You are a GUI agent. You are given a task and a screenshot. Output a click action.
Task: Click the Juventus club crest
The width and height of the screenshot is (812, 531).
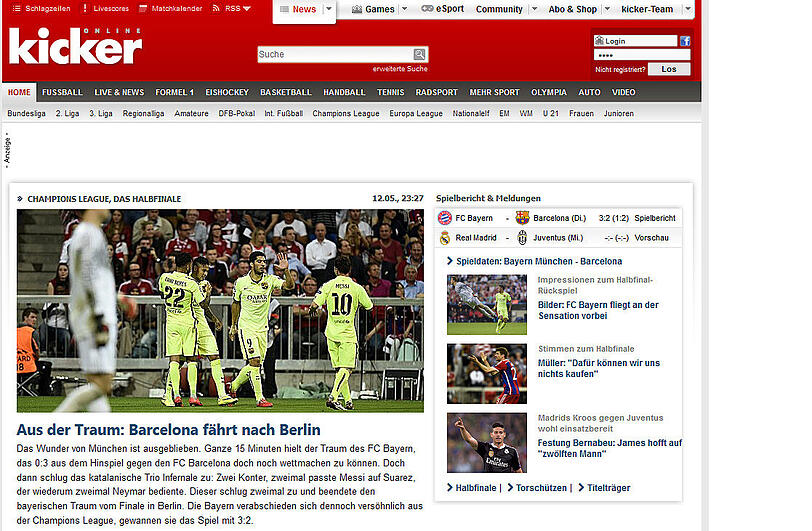[x=523, y=238]
